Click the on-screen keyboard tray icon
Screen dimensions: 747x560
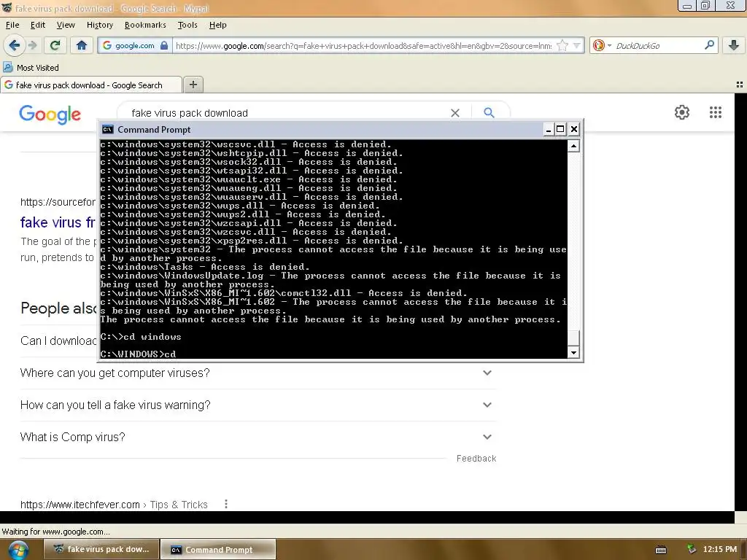(x=661, y=550)
